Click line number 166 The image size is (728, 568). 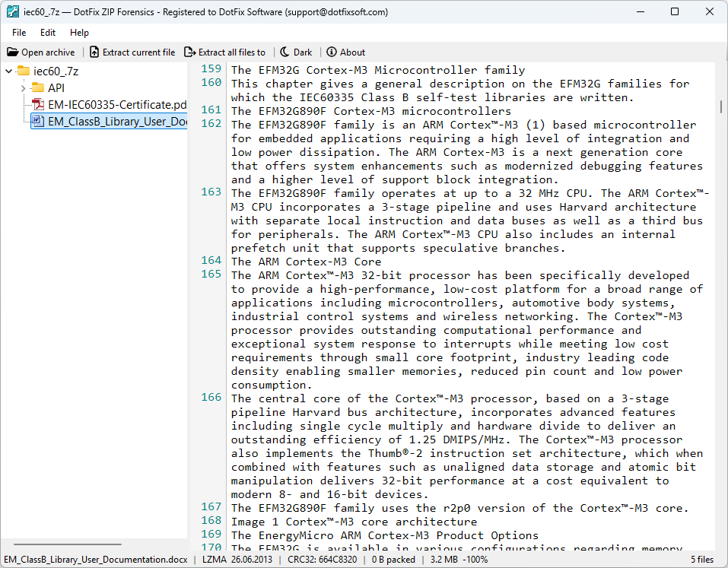(x=211, y=397)
